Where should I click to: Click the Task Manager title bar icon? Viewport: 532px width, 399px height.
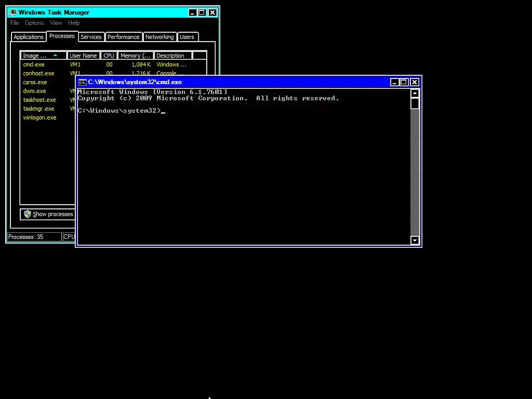(13, 12)
